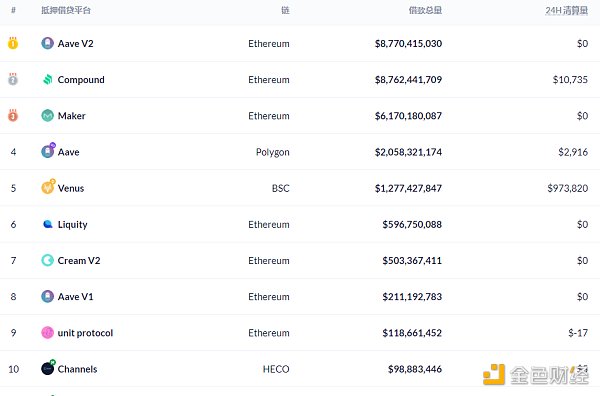Open the Liquity platform name link
The height and width of the screenshot is (396, 600).
pyautogui.click(x=72, y=225)
